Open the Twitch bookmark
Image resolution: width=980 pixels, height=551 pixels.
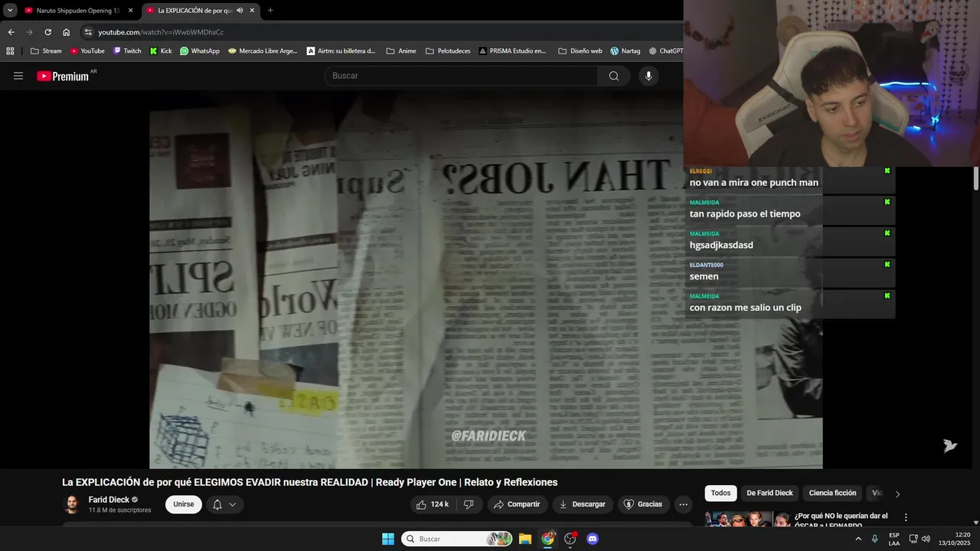(x=127, y=51)
